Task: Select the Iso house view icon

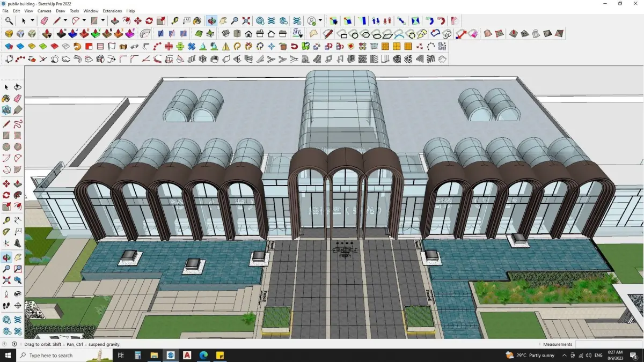Action: [226, 33]
